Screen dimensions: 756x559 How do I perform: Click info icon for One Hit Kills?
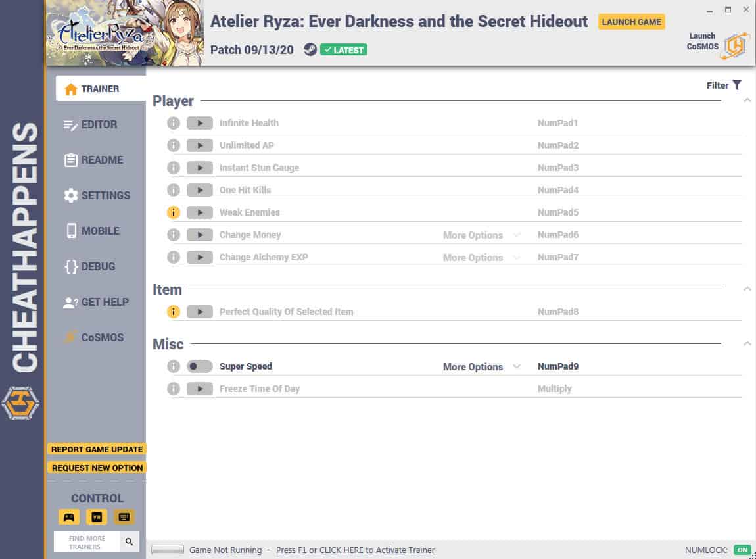[174, 190]
